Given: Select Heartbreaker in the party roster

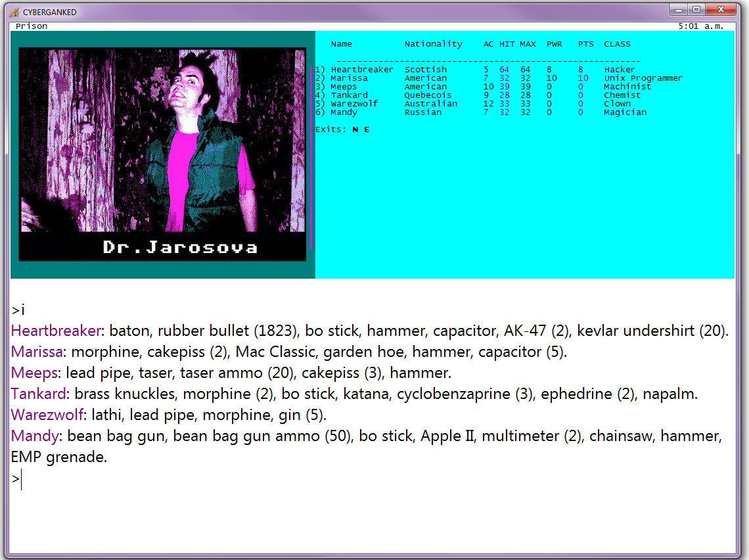Looking at the screenshot, I should coord(361,70).
